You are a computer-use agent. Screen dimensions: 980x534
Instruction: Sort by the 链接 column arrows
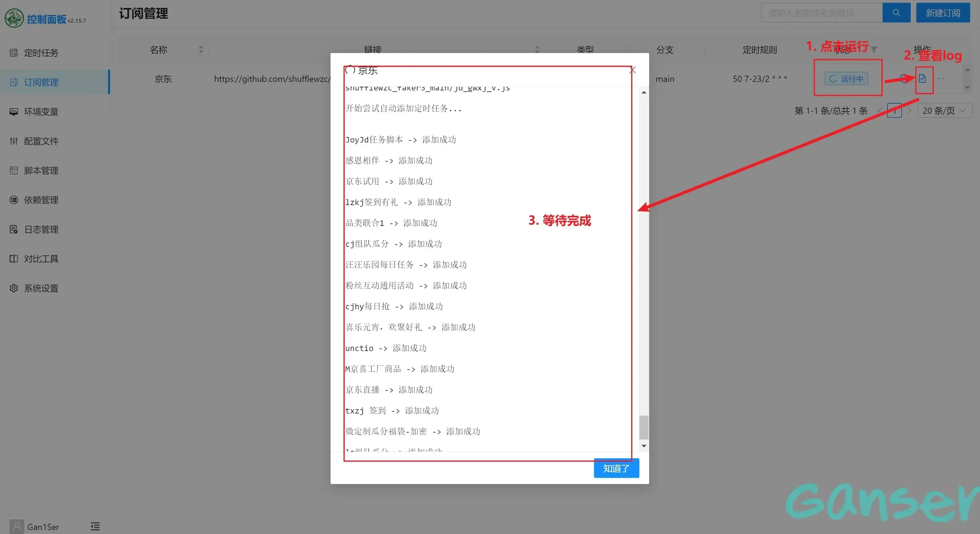coord(537,49)
